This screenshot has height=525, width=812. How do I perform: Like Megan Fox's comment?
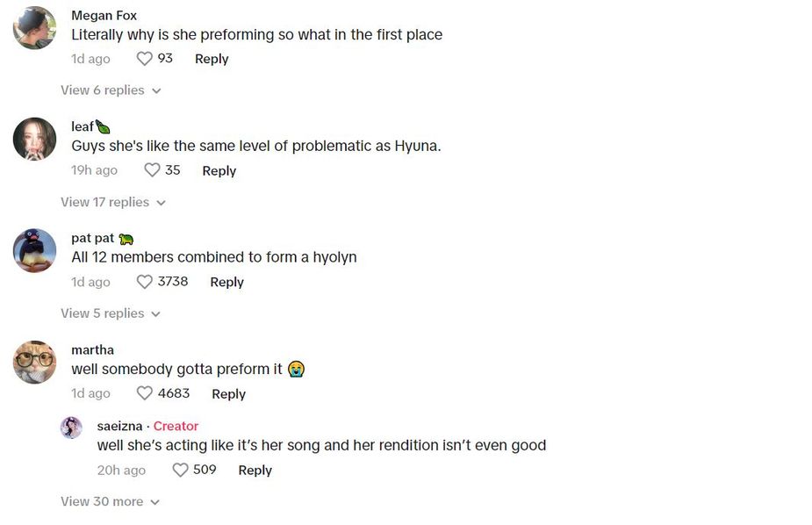tap(143, 58)
